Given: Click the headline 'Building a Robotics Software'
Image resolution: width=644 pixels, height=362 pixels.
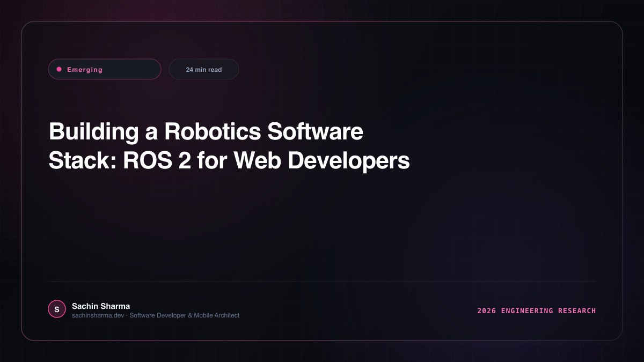Looking at the screenshot, I should coord(206,131).
